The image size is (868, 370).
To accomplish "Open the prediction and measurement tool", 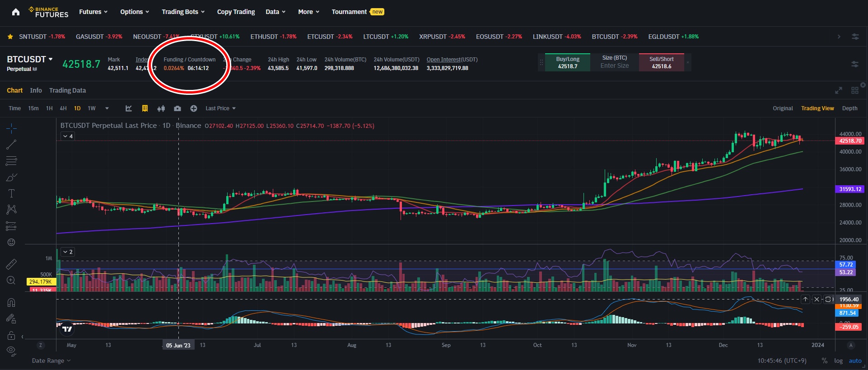I will pyautogui.click(x=11, y=226).
